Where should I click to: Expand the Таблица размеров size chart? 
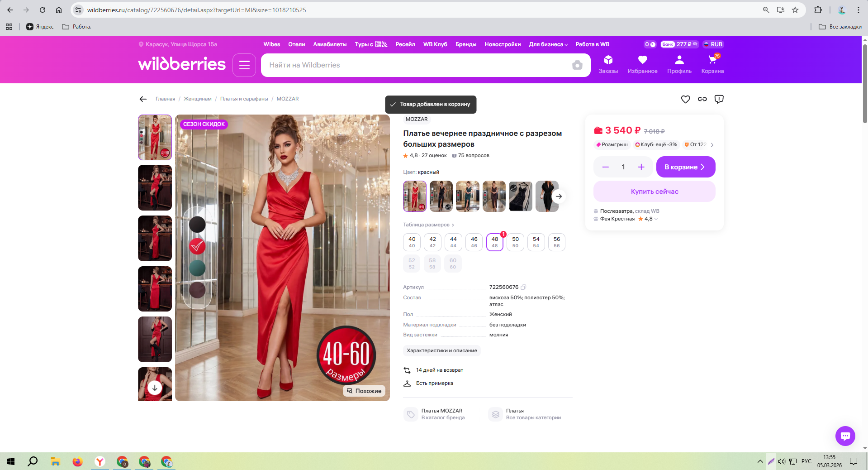428,225
